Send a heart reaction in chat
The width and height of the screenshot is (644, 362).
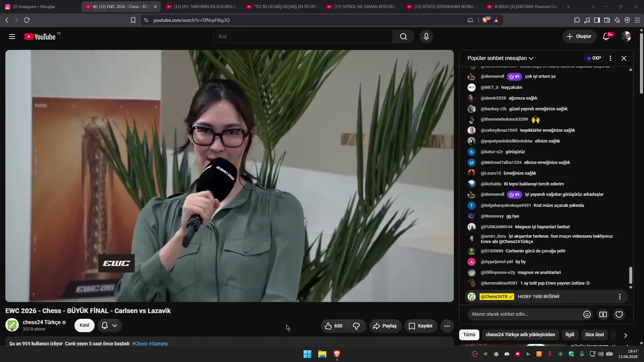[619, 314]
